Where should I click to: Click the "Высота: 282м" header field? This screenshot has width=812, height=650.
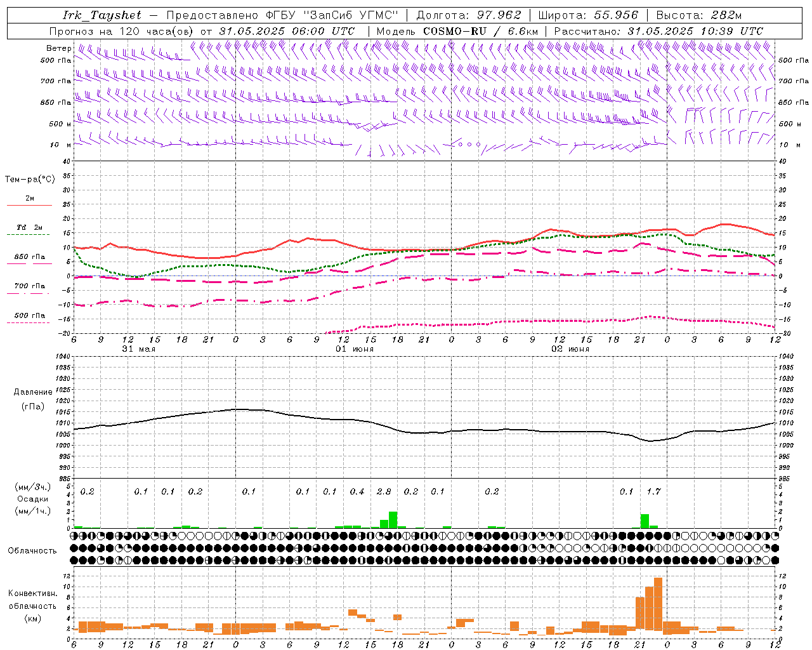pos(698,16)
